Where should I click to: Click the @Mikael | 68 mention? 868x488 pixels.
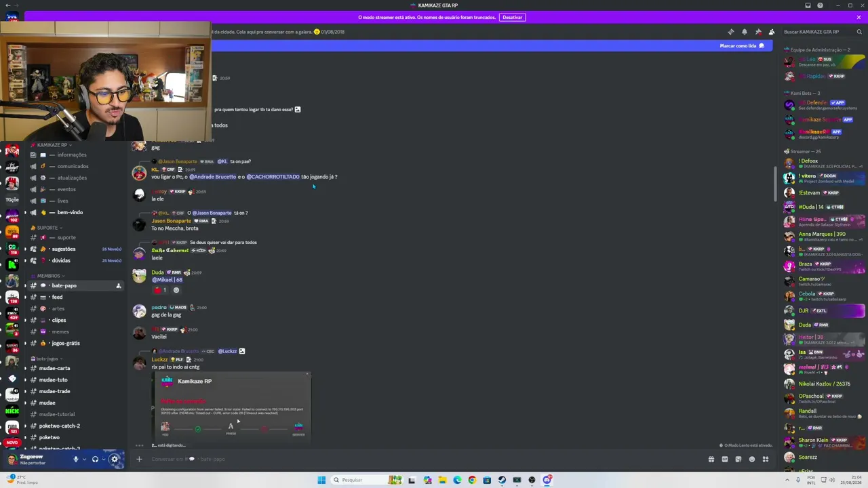tap(167, 279)
